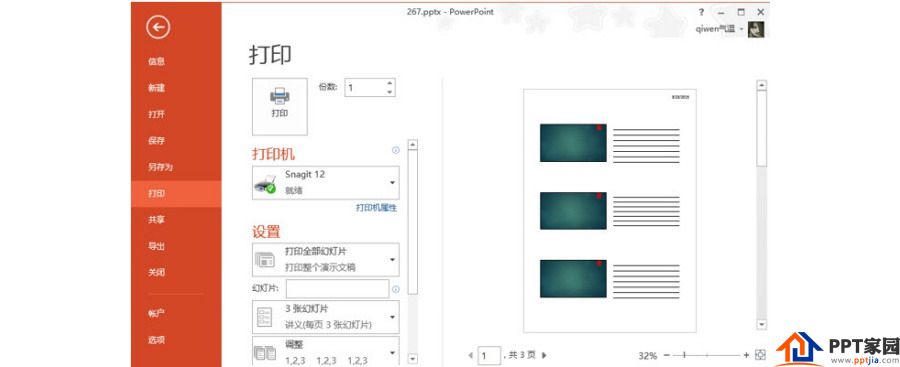Click the settings panel scrollbar thumb

point(412,223)
